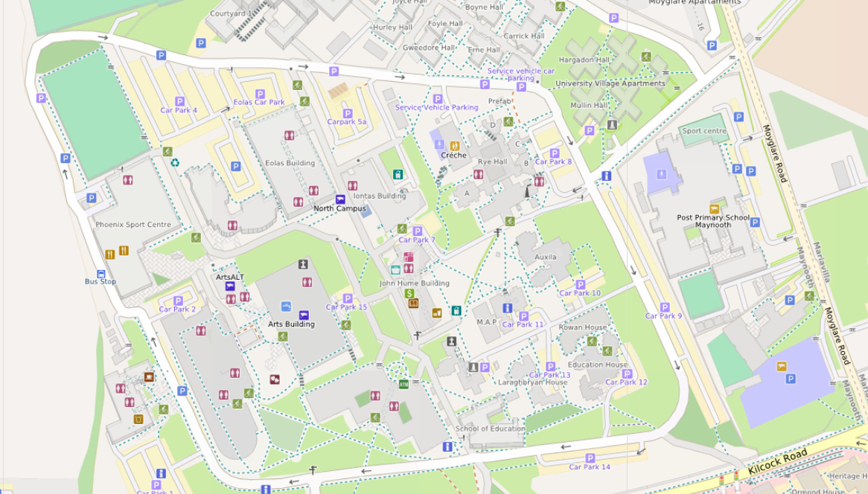Select the Prefab label
This screenshot has height=494, width=868.
coord(500,101)
